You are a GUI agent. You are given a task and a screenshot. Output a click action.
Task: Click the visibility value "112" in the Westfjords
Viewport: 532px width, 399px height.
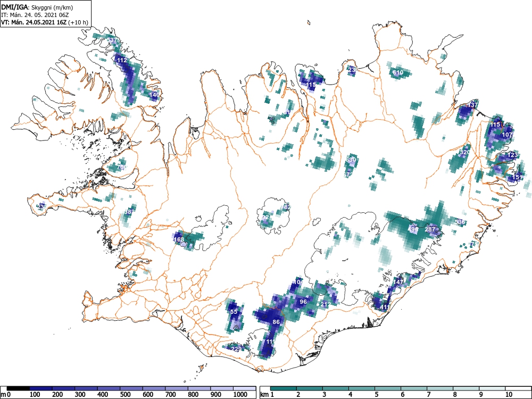(x=122, y=61)
